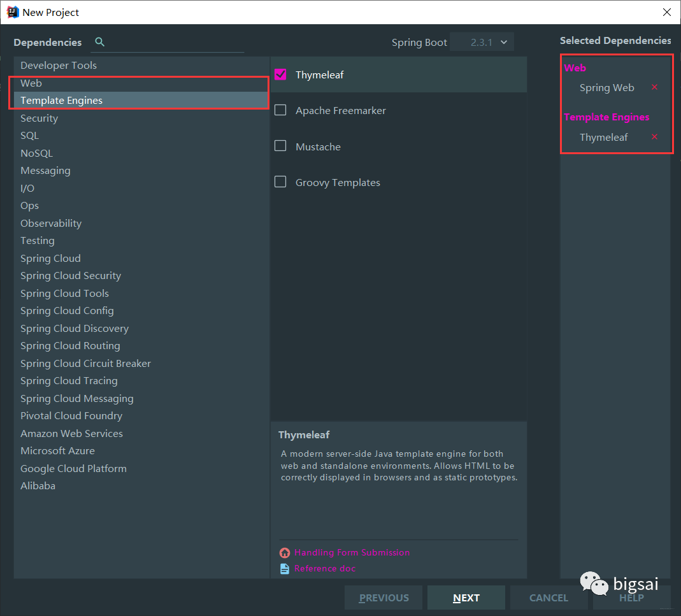This screenshot has width=681, height=616.
Task: Open the Security category
Action: point(141,118)
